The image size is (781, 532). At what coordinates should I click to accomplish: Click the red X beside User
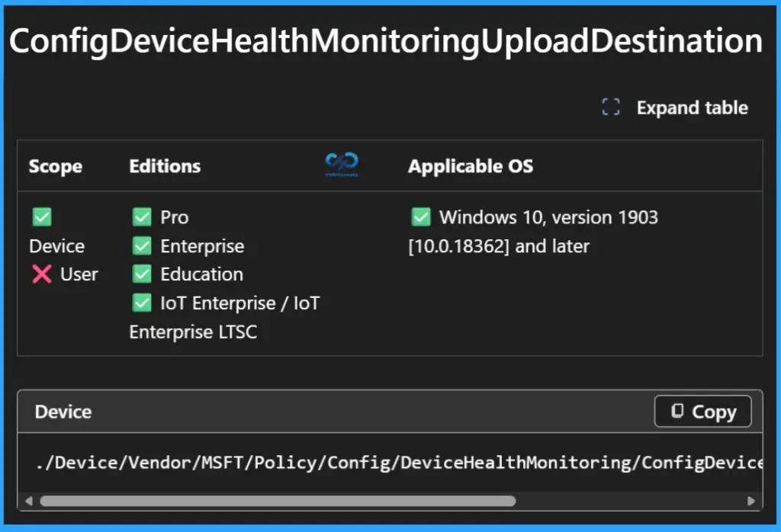click(x=42, y=274)
